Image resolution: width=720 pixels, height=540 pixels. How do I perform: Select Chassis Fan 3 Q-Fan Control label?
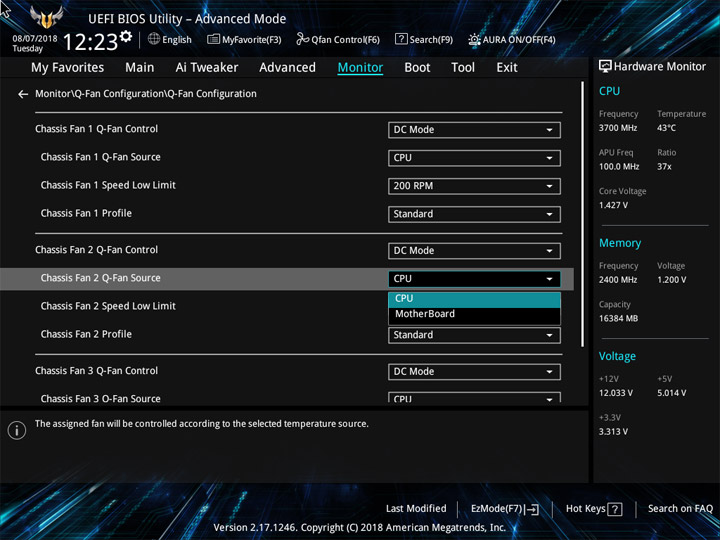point(96,371)
